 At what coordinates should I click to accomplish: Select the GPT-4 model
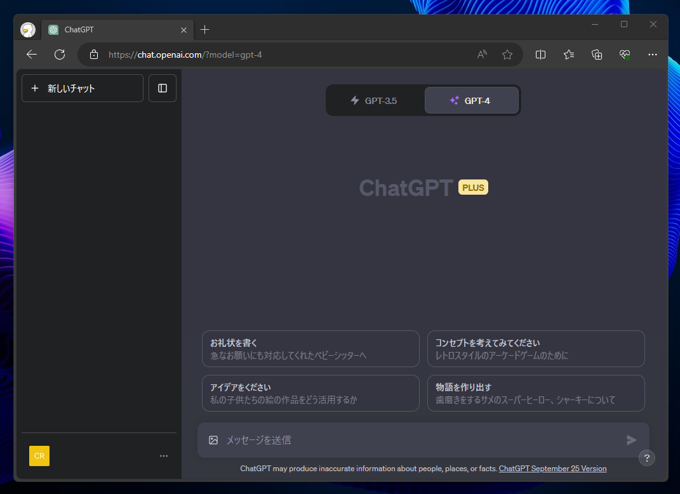pos(471,101)
